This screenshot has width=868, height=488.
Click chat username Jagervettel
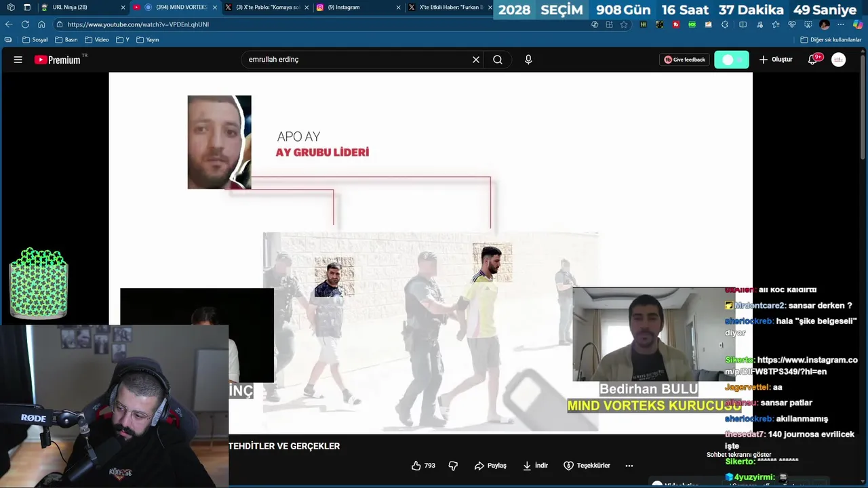pyautogui.click(x=747, y=387)
